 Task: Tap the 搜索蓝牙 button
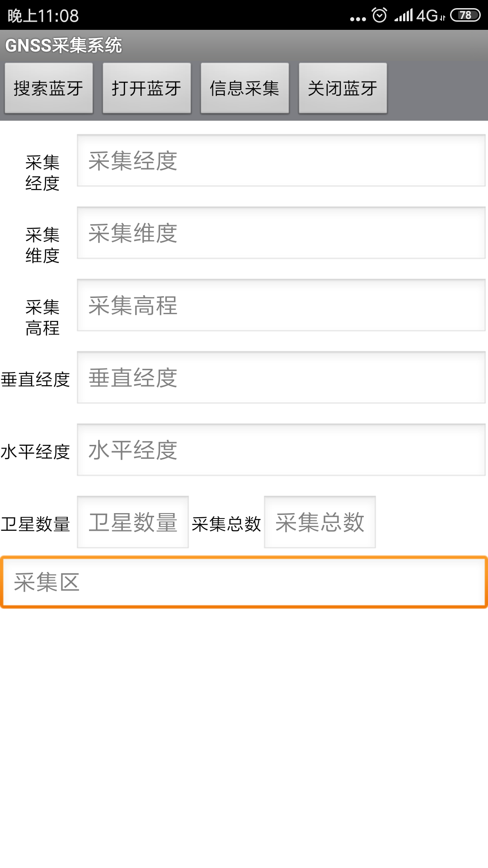pos(49,88)
